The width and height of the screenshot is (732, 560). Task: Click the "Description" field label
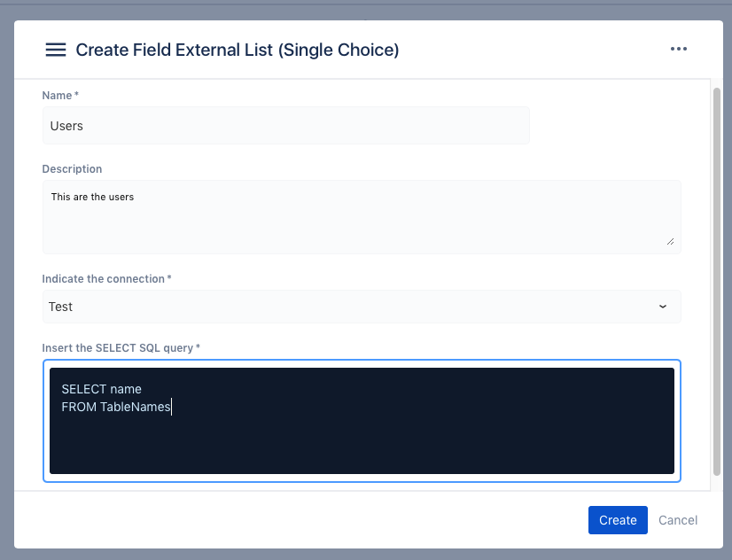coord(72,169)
